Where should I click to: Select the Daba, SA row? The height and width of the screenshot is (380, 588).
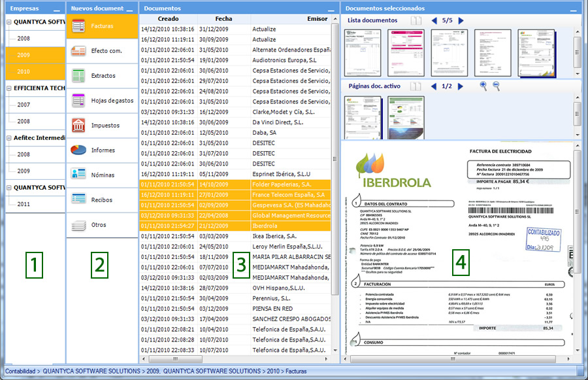[x=235, y=133]
